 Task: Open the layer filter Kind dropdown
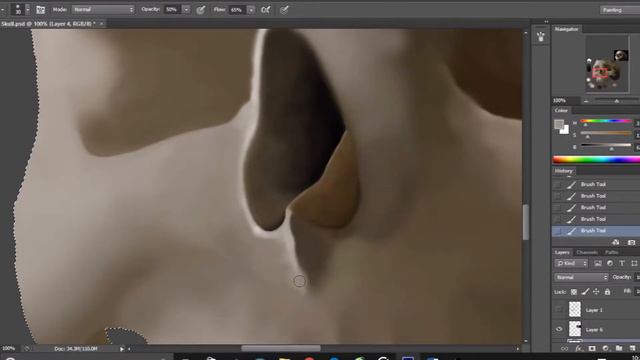[571, 263]
